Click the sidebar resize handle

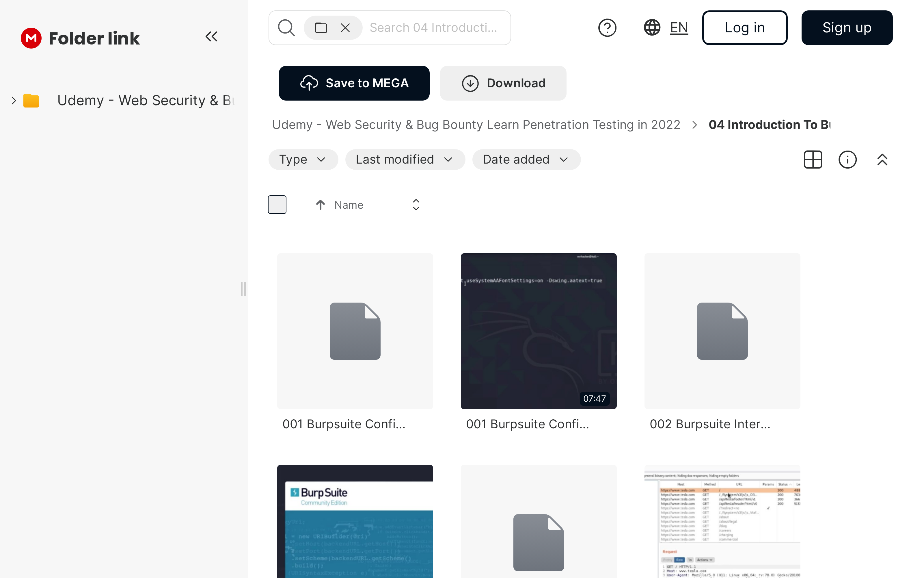pyautogui.click(x=243, y=289)
